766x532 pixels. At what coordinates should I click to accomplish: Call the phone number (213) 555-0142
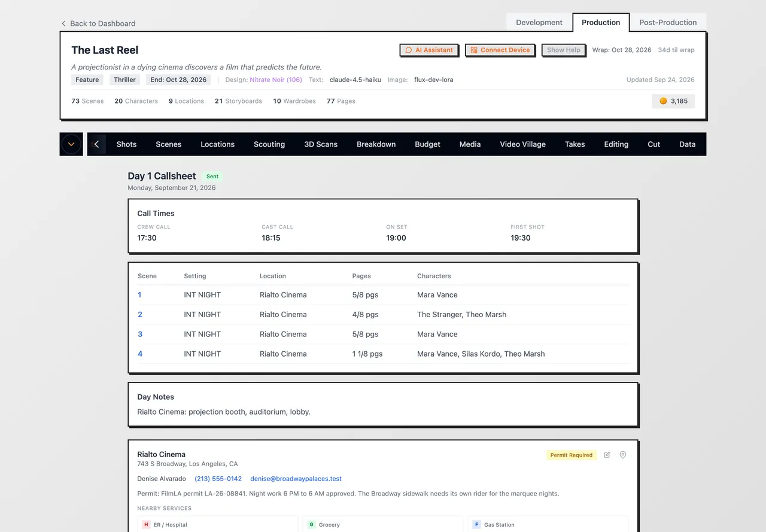218,479
